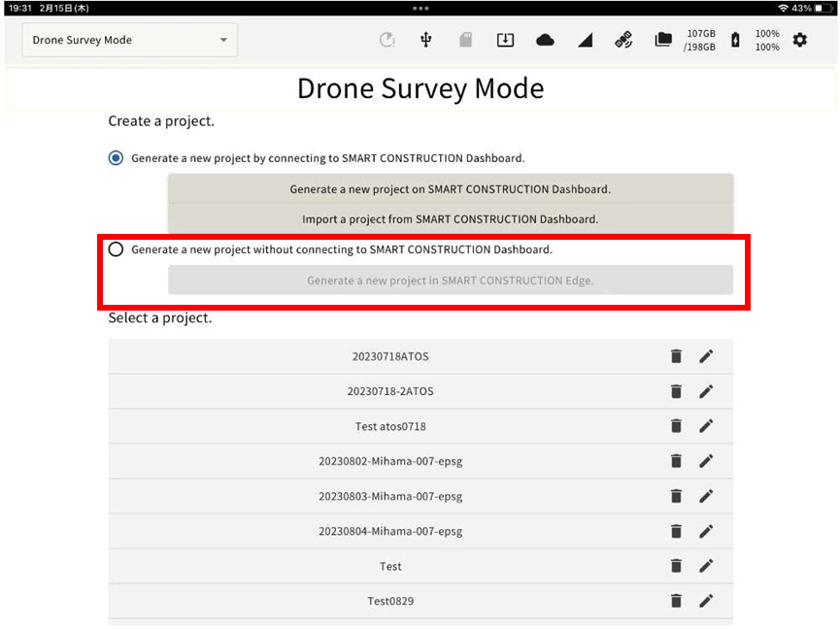Edit project 20230803-Mihama-007-epsg with pencil icon
Viewport: 840px width, 629px height.
[x=706, y=496]
